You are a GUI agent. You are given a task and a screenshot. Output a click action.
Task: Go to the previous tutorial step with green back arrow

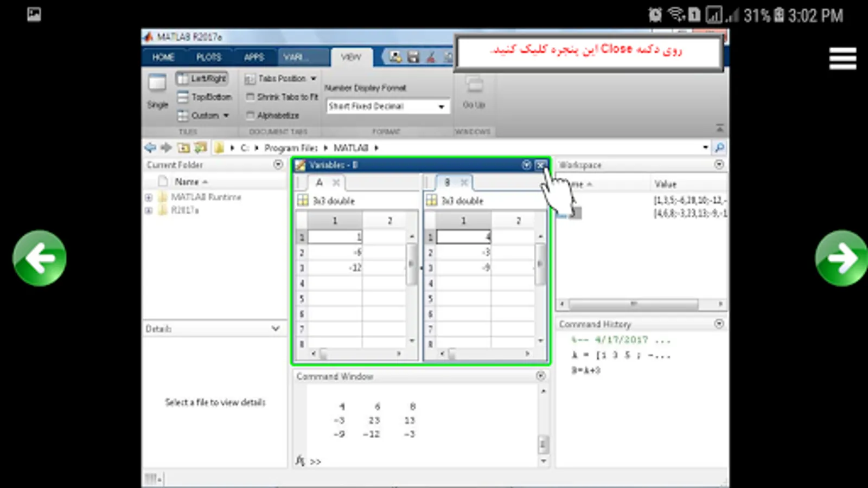pyautogui.click(x=40, y=258)
